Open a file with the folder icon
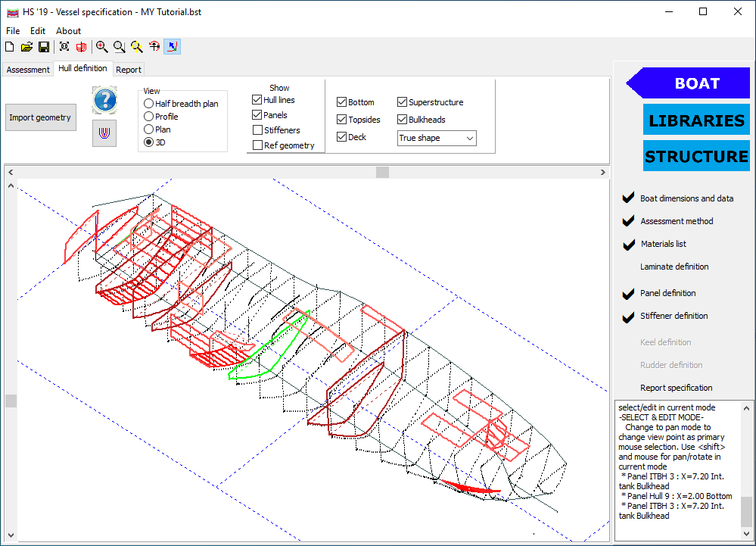 (26, 47)
